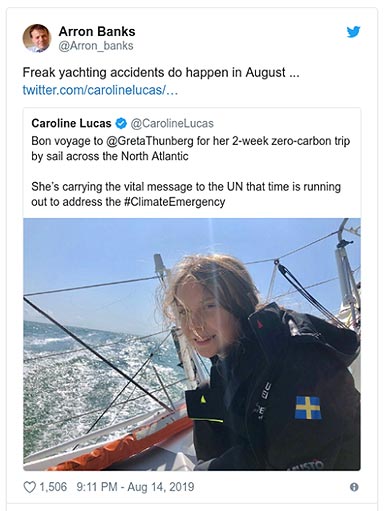384x511 pixels.
Task: Open the Arron Banks display name
Action: pos(97,31)
